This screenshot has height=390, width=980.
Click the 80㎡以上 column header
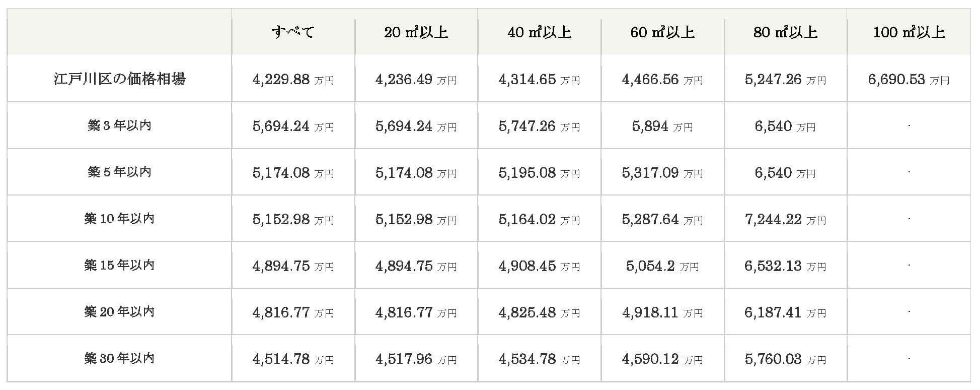click(785, 32)
